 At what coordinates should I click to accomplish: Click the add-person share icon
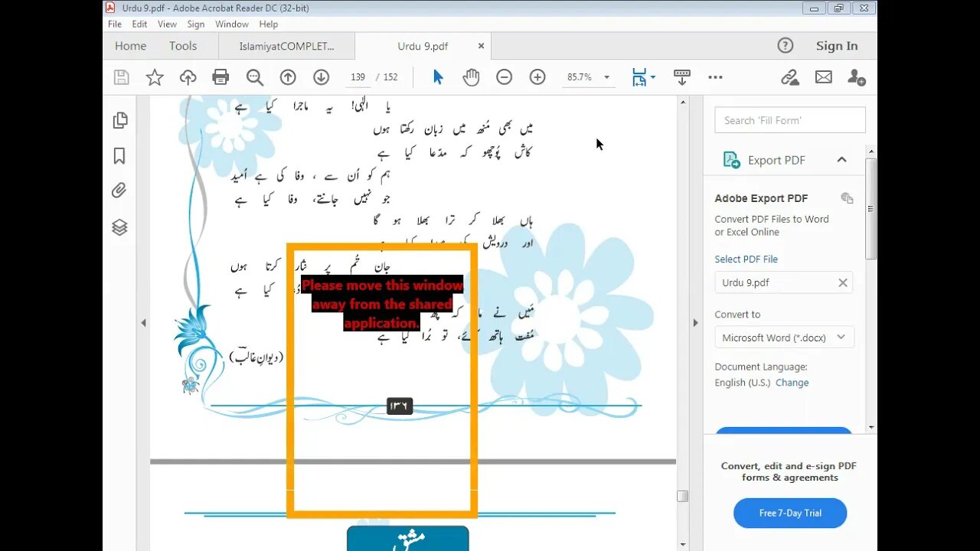857,77
